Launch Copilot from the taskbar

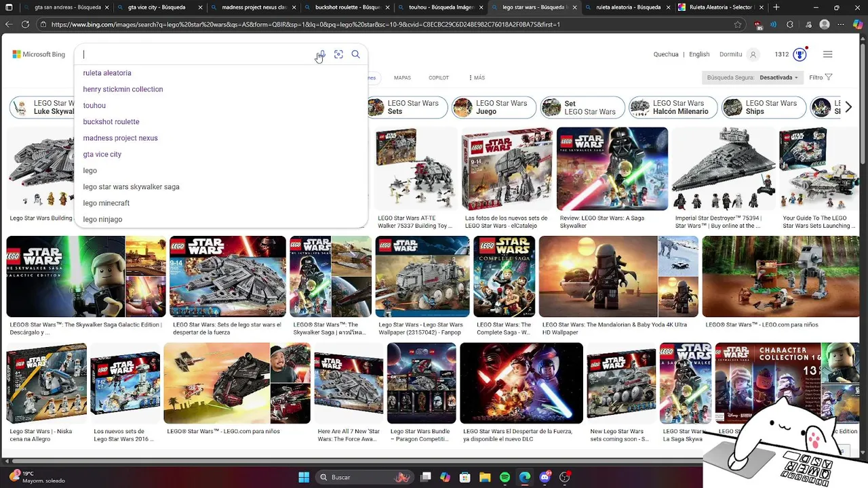pyautogui.click(x=445, y=477)
